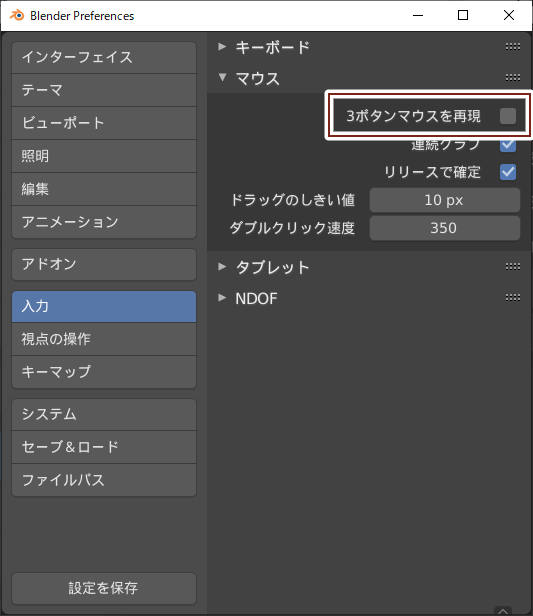Close the Blender Preferences window
Screen dimensions: 533x616
pyautogui.click(x=509, y=15)
